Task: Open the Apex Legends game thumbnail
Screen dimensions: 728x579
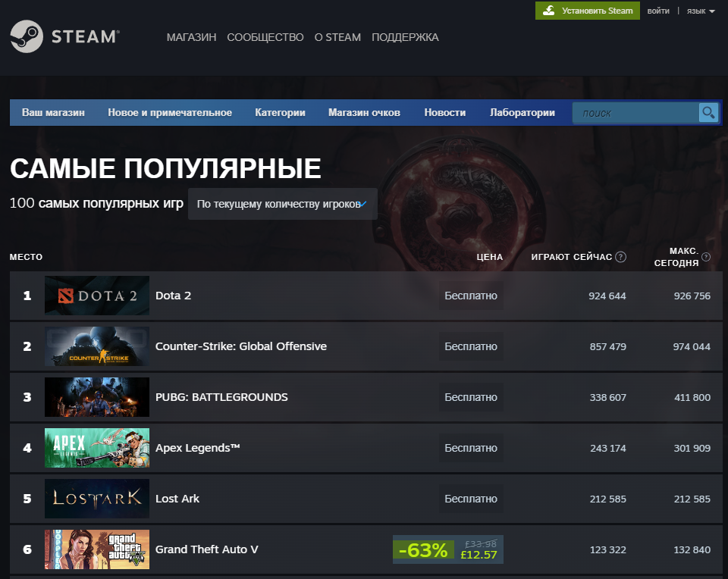Action: [x=97, y=448]
